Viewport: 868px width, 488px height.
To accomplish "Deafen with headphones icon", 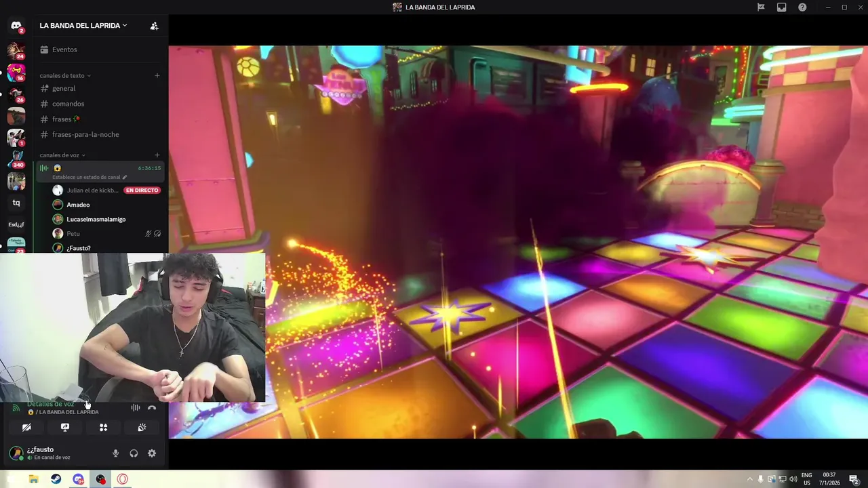I will [x=134, y=453].
